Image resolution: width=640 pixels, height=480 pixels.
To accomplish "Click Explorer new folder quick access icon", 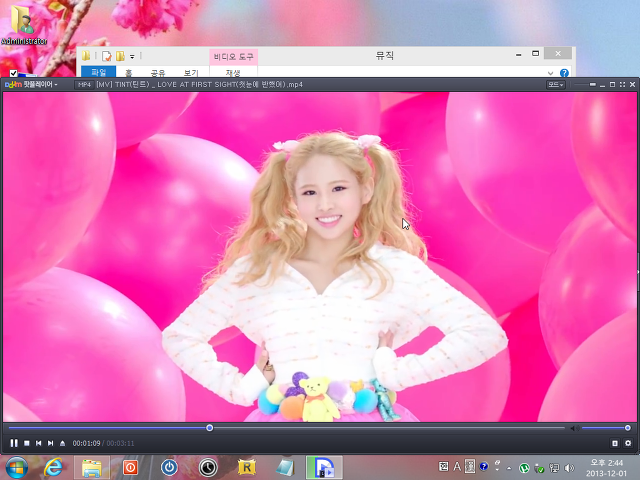I will (x=120, y=56).
